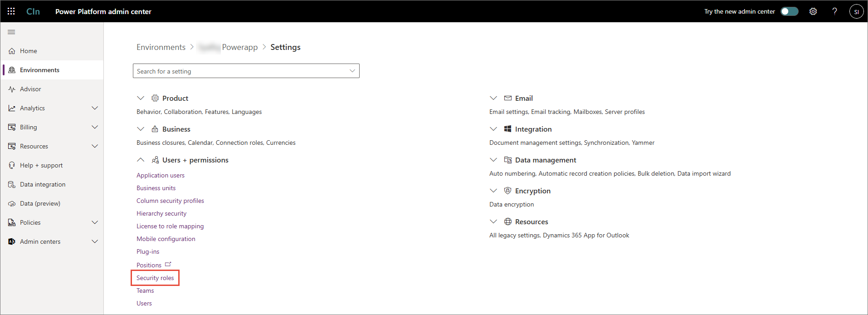Viewport: 868px width, 315px height.
Task: Click the Product gear icon
Action: click(155, 98)
